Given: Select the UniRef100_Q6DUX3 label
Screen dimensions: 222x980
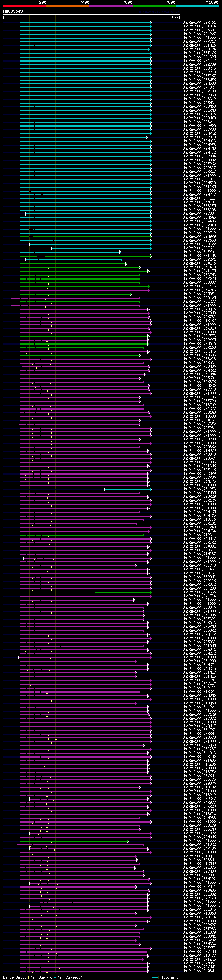Looking at the screenshot, I should tap(199, 118).
